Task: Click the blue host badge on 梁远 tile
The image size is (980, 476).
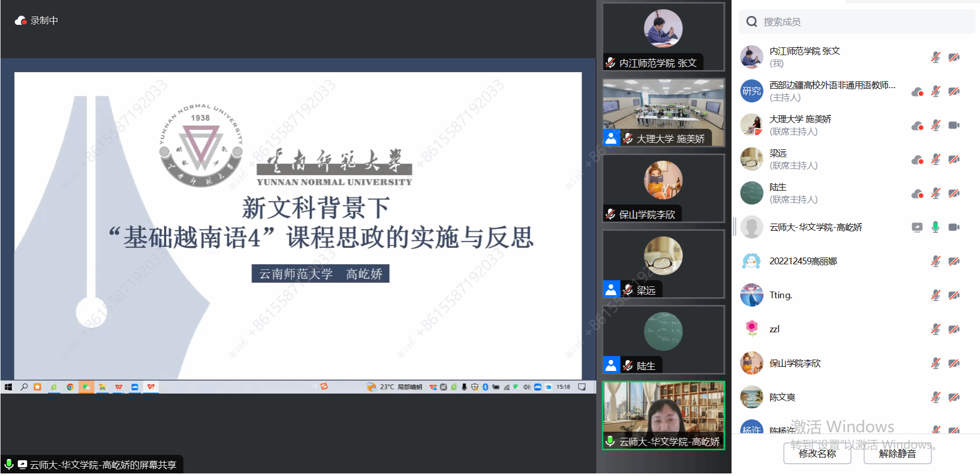Action: point(611,290)
